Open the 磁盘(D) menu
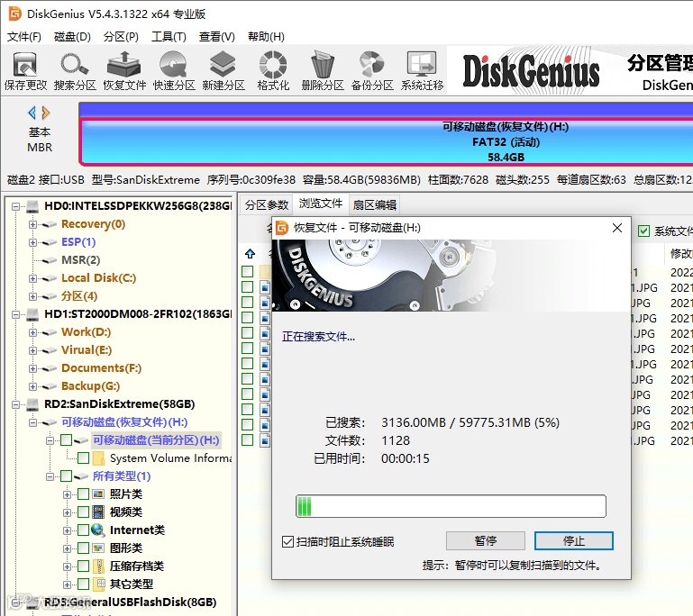The image size is (693, 616). pyautogui.click(x=72, y=37)
